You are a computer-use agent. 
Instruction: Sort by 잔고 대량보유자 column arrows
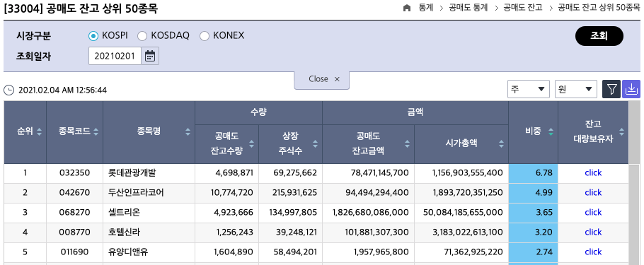(x=621, y=131)
